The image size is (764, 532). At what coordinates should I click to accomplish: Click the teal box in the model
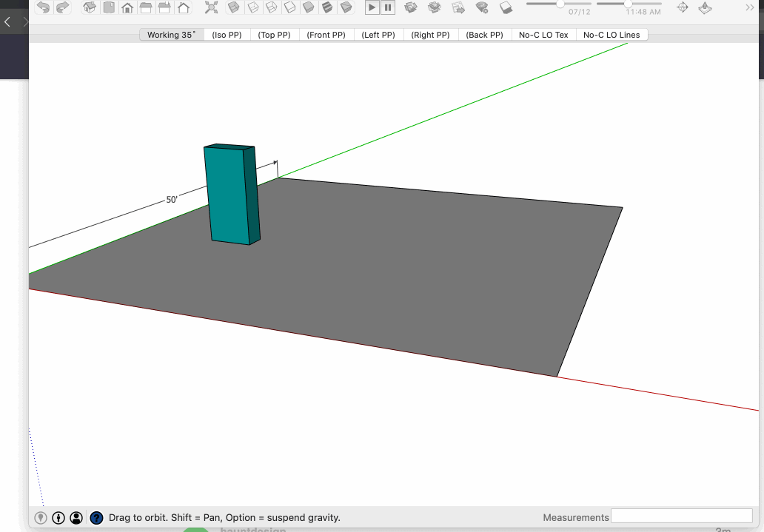(x=228, y=194)
